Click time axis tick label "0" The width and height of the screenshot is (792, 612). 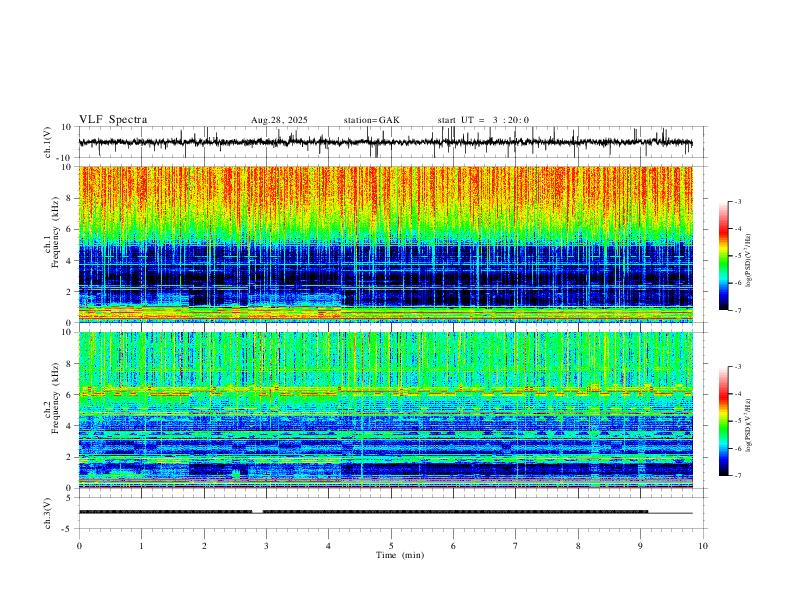point(79,546)
